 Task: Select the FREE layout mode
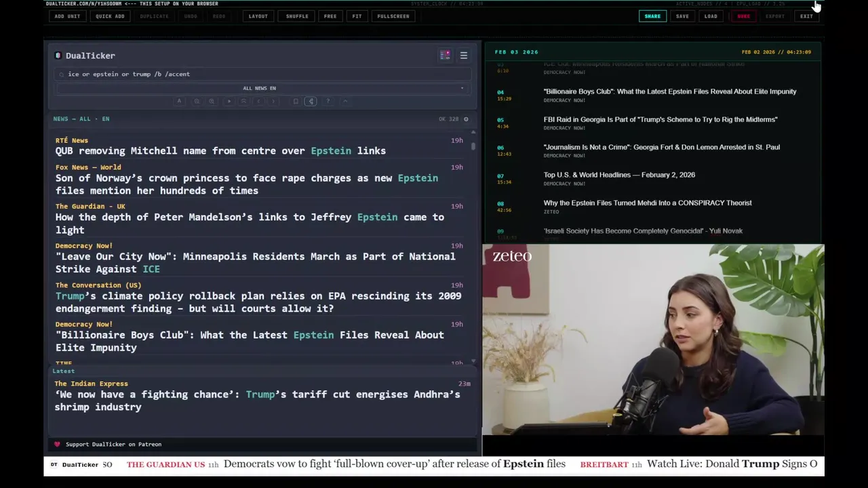[330, 16]
